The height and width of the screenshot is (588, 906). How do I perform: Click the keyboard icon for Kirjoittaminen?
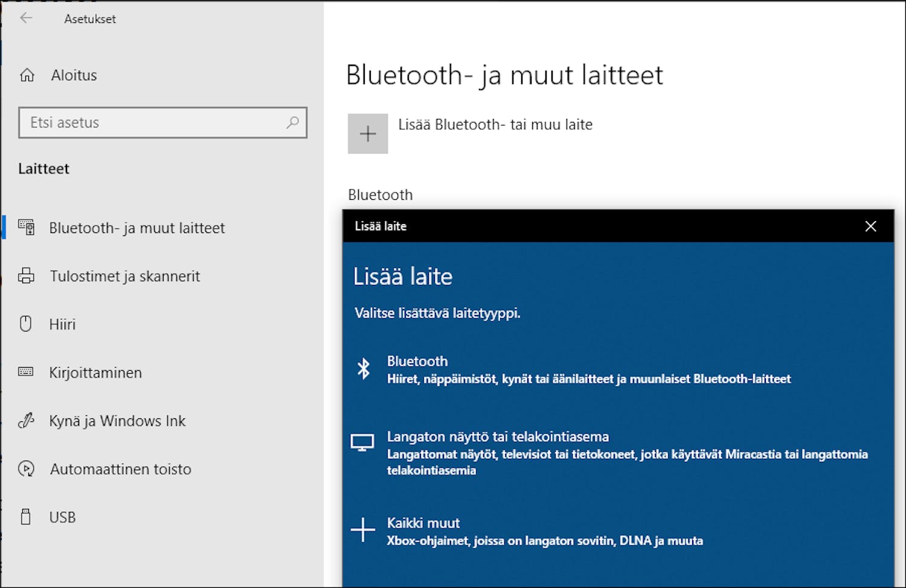27,372
